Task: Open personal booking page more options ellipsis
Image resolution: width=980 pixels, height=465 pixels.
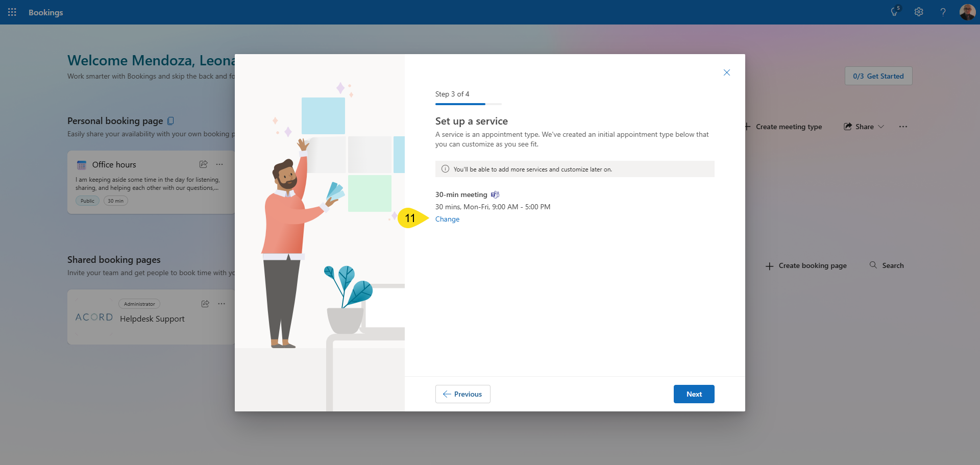Action: (x=903, y=127)
